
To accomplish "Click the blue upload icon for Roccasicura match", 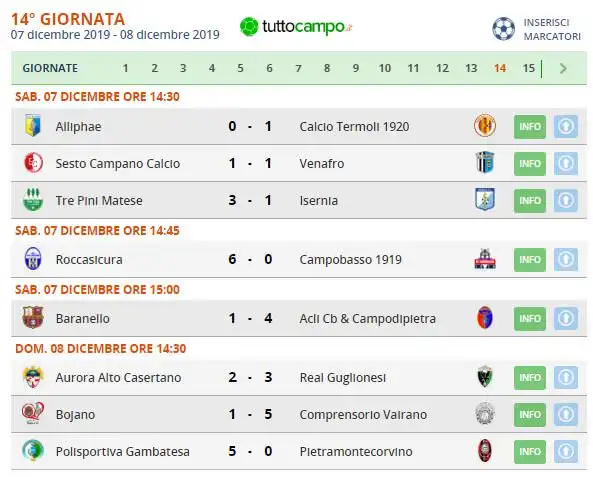I will point(566,259).
